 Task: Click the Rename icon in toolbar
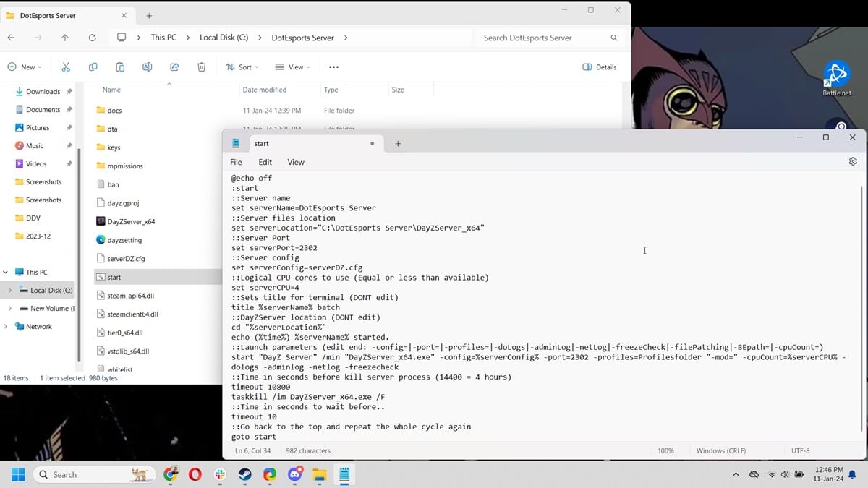click(147, 67)
